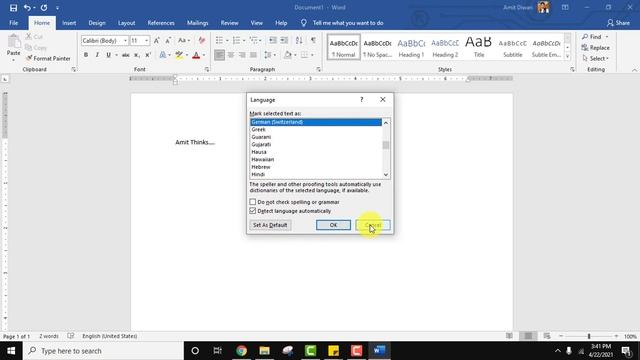
Task: Clear all formatting icon
Action: [x=201, y=40]
